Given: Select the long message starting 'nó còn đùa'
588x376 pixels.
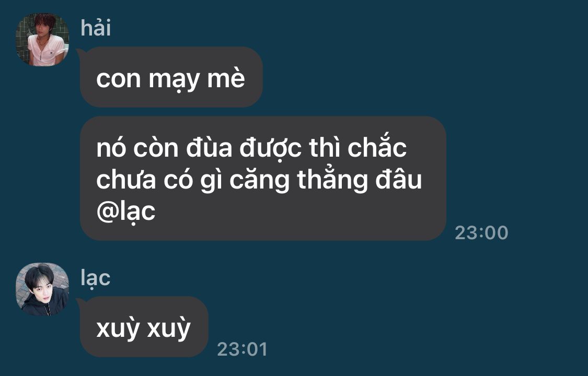Looking at the screenshot, I should (x=263, y=178).
